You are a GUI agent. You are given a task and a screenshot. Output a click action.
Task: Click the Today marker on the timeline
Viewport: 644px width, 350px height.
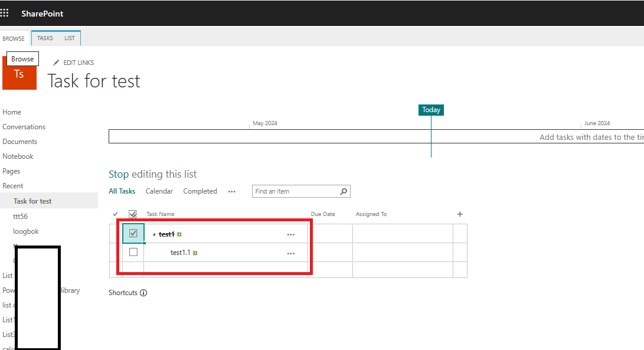point(431,110)
